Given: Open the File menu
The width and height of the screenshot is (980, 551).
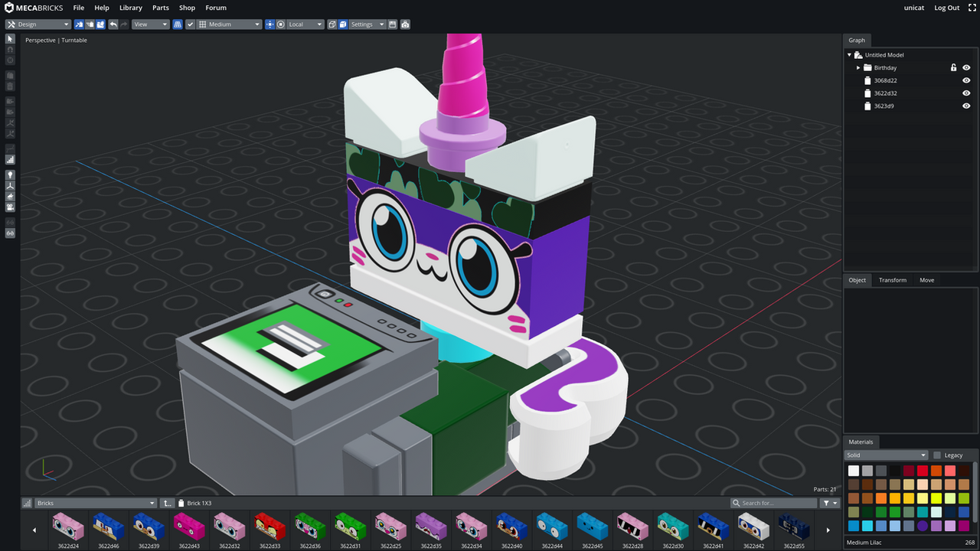Looking at the screenshot, I should click(x=79, y=8).
